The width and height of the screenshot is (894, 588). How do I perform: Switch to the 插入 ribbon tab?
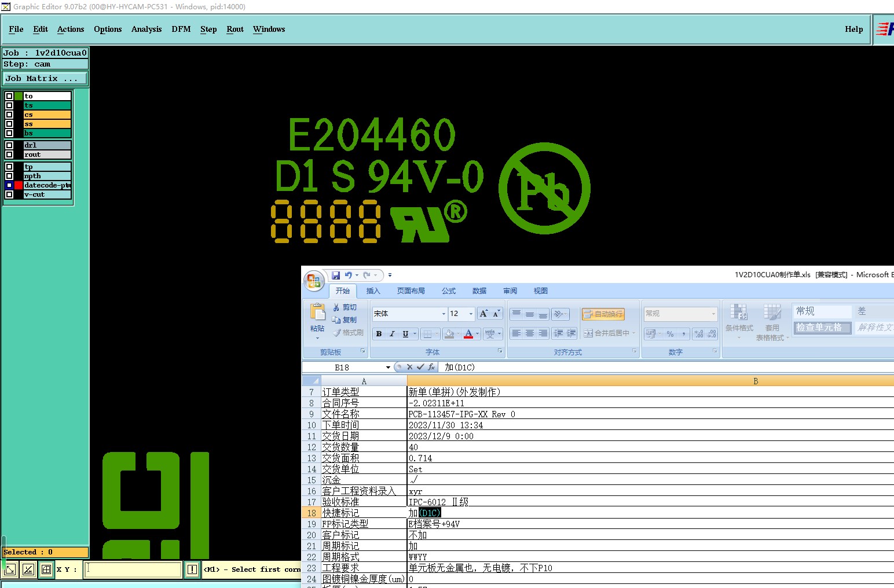pyautogui.click(x=373, y=291)
